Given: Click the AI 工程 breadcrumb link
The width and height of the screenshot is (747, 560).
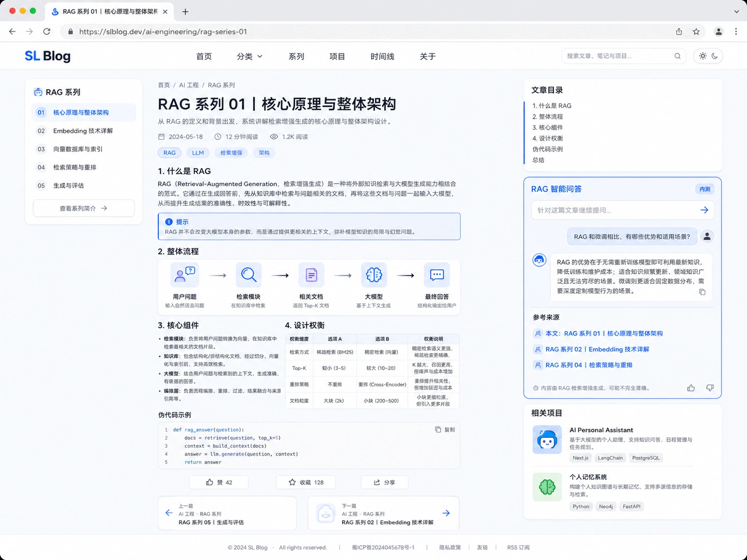Looking at the screenshot, I should (189, 85).
